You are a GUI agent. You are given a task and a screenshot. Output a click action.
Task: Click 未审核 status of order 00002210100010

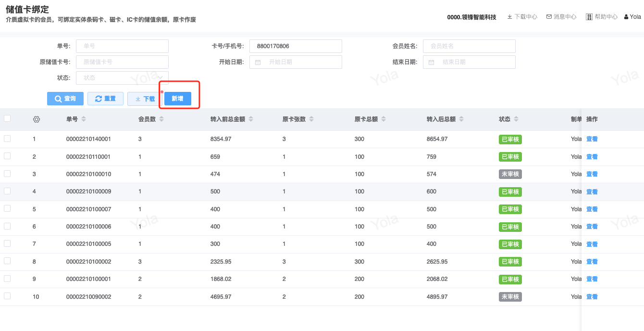tap(510, 174)
